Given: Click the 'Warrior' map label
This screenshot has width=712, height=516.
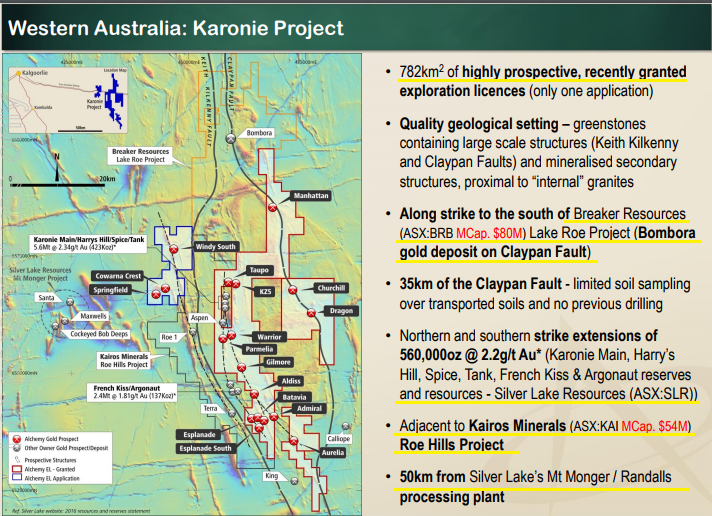Looking at the screenshot, I should [269, 337].
